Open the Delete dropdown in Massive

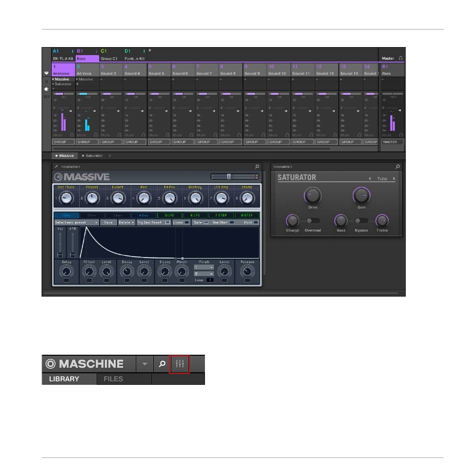point(127,222)
